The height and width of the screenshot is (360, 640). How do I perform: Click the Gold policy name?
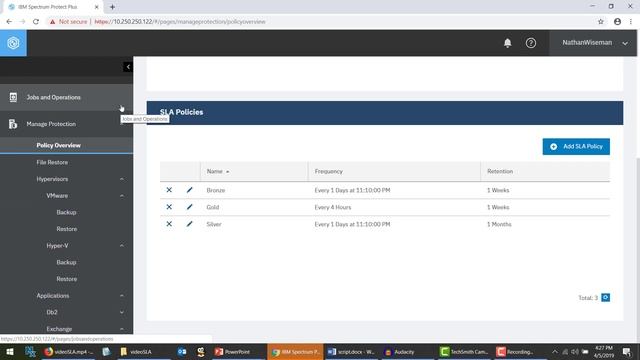click(x=213, y=207)
